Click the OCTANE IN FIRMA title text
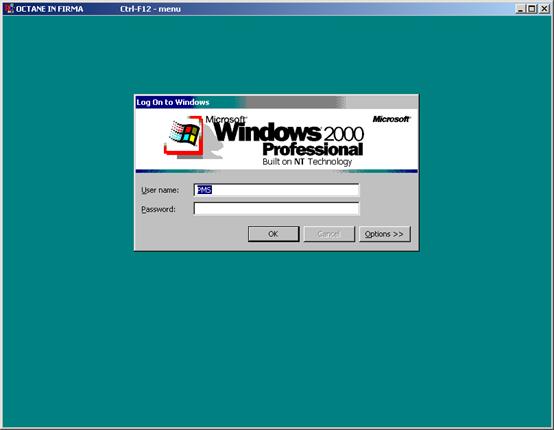This screenshot has width=554, height=430. pos(49,9)
